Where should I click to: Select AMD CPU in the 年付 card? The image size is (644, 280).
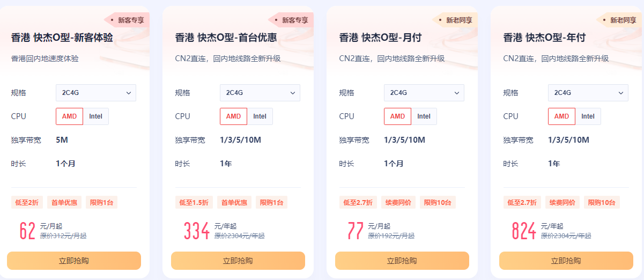click(562, 116)
